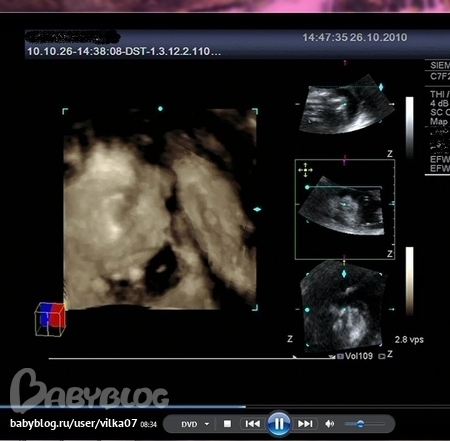The image size is (450, 441).
Task: Adjust the volume slider knob
Action: (360, 424)
